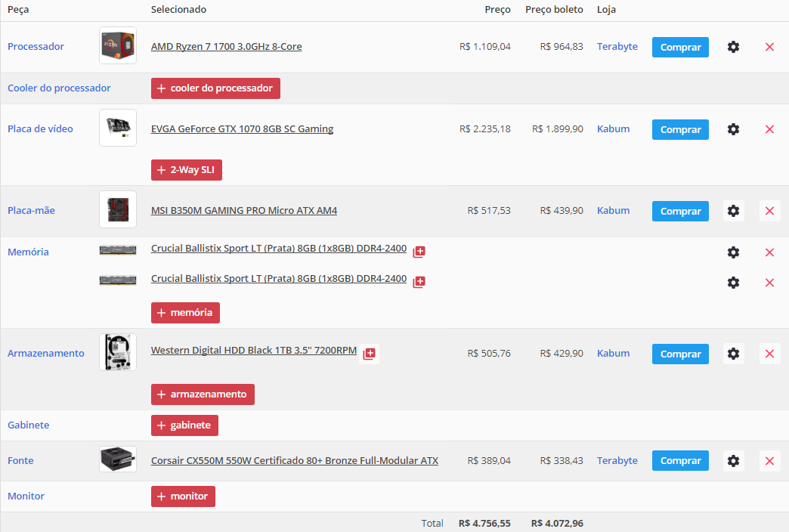Viewport: 789px width, 532px height.
Task: Open the Memória category link
Action: [x=28, y=252]
